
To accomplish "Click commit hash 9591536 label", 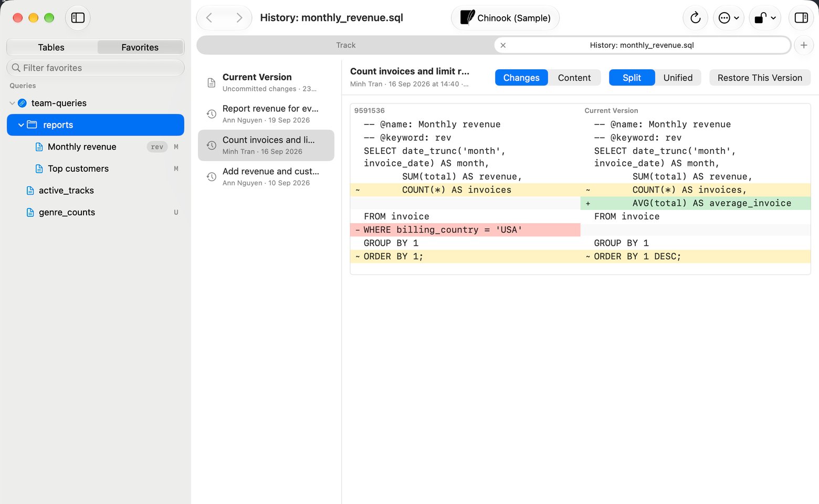I will 370,111.
